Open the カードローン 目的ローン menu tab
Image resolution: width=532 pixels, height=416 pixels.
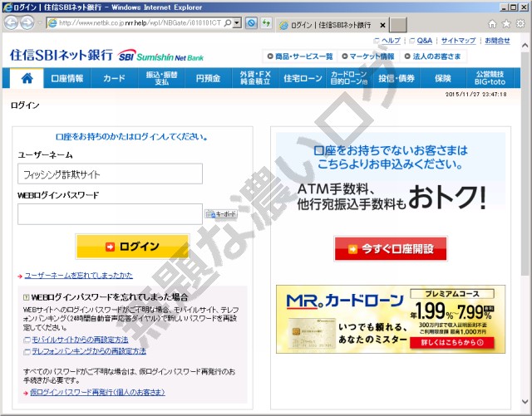click(x=349, y=78)
